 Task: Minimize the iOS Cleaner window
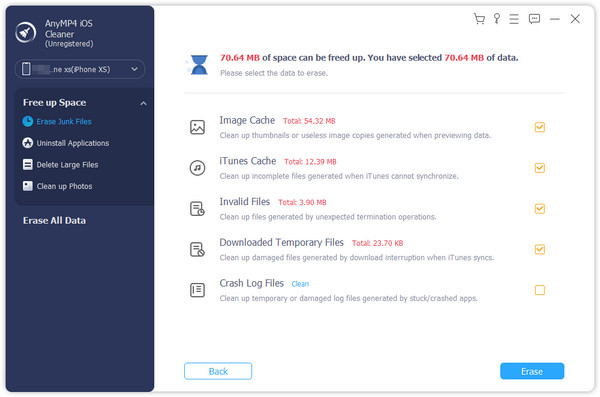pyautogui.click(x=555, y=19)
